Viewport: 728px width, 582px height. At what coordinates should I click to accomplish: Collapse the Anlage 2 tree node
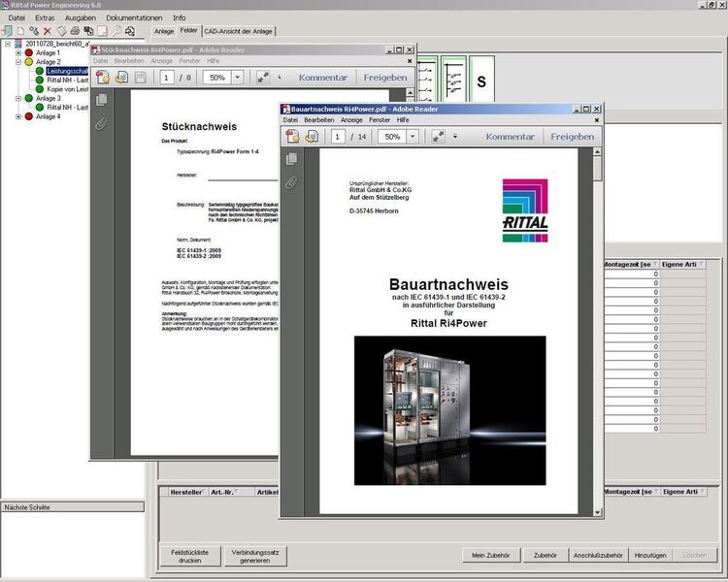[x=18, y=62]
